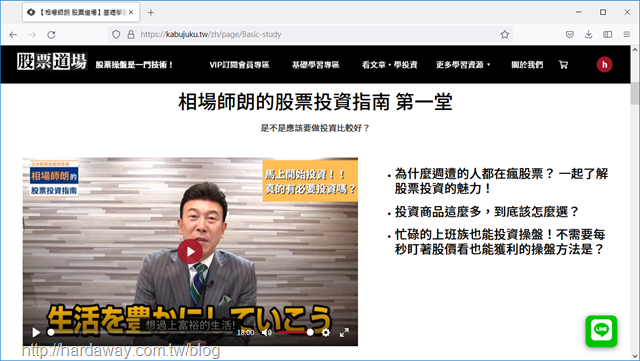The image size is (640, 361).
Task: Open video settings gear
Action: [326, 333]
